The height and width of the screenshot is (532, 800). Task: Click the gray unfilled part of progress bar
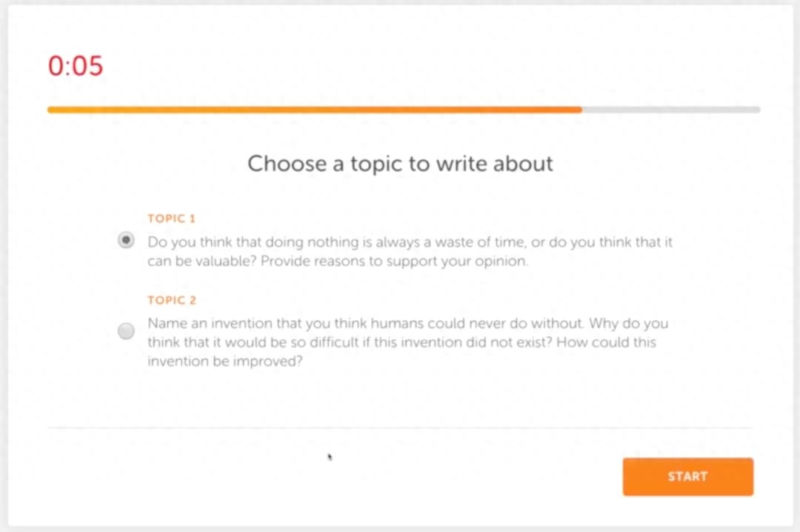671,109
